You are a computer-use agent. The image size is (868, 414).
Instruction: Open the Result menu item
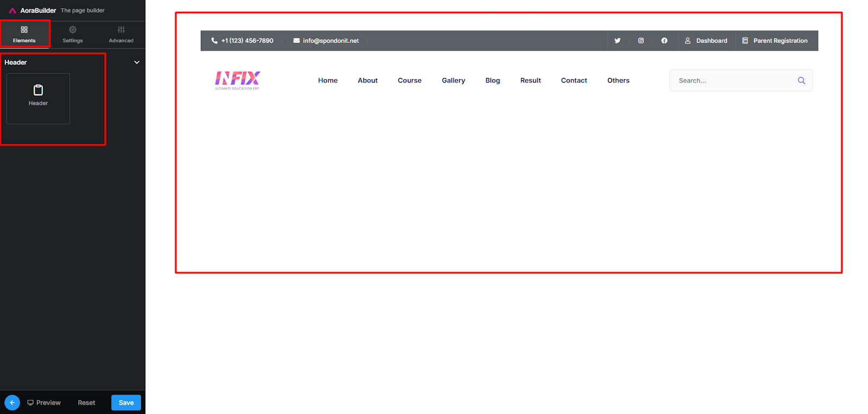(x=531, y=80)
